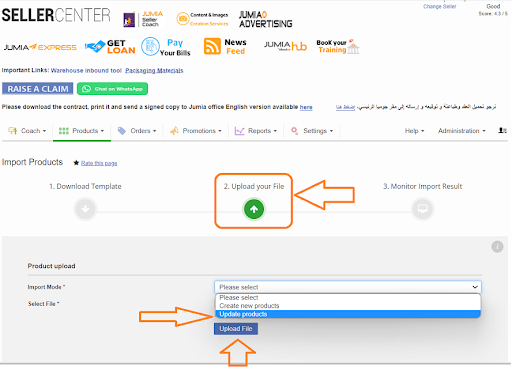Open the Promotions menu

point(196,131)
